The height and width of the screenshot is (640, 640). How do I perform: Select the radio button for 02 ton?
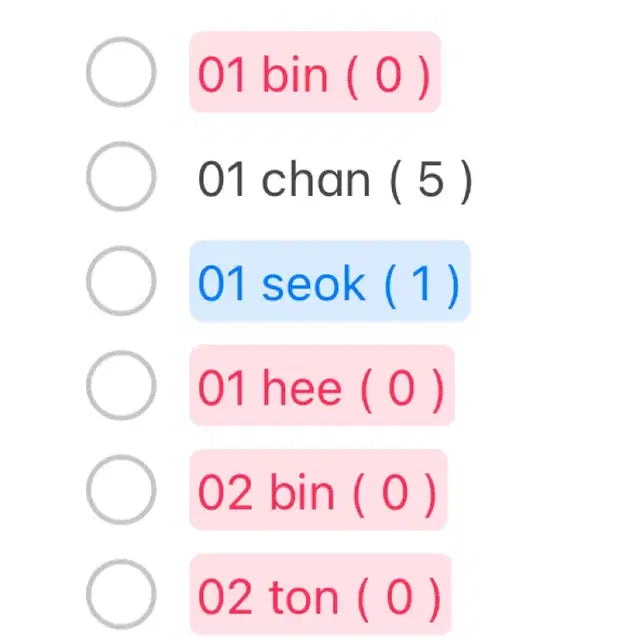point(120,595)
